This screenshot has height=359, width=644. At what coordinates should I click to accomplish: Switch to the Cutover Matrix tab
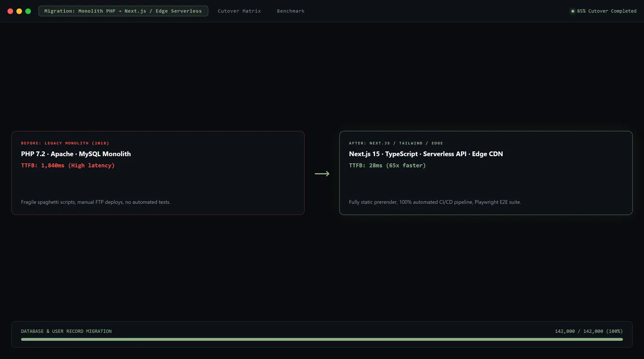pyautogui.click(x=239, y=11)
